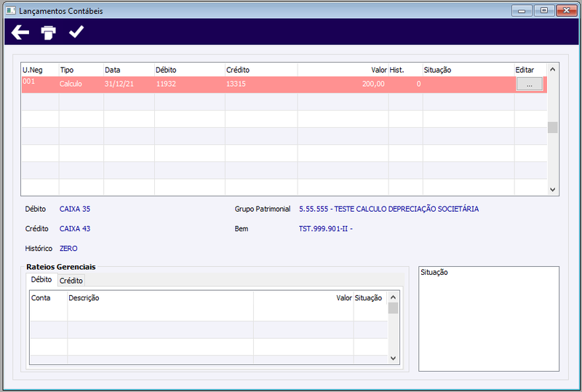
Task: Click the Lançamentos Contábeis window title icon
Action: pyautogui.click(x=11, y=11)
